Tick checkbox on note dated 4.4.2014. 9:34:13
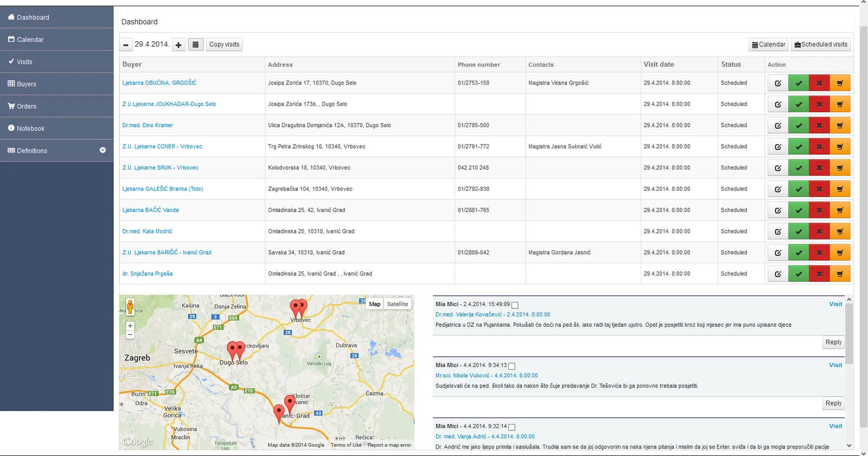 point(512,366)
